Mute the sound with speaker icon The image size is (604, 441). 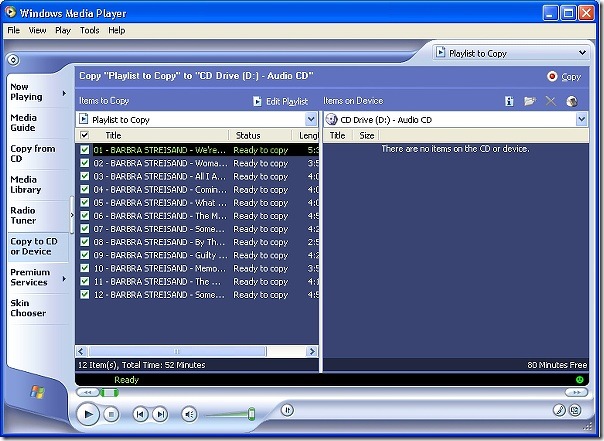pyautogui.click(x=189, y=414)
